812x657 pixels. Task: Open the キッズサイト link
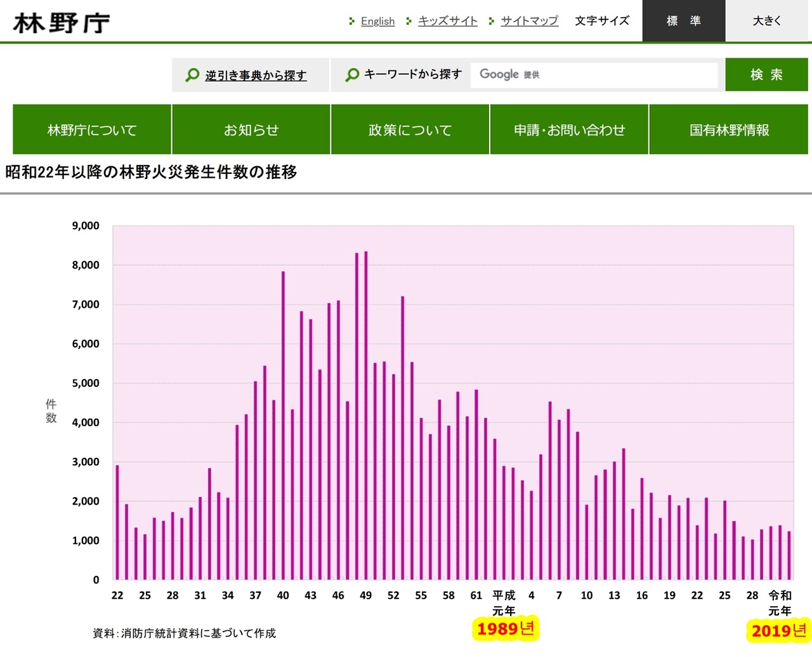pos(448,21)
